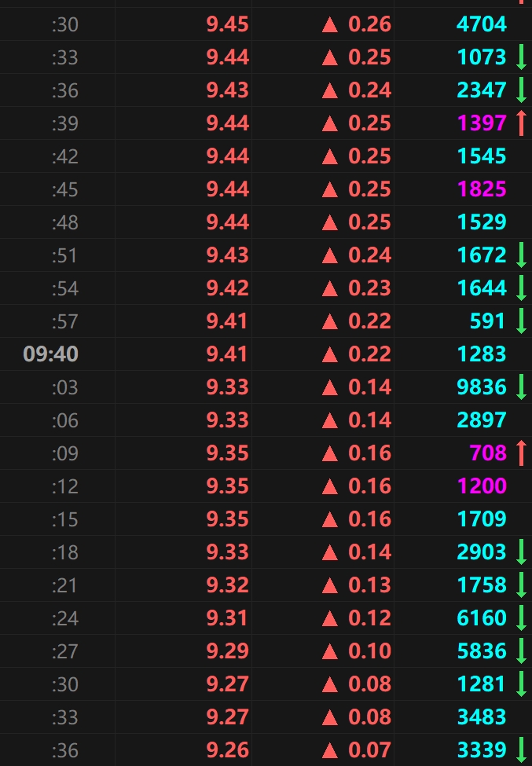Select the volume cell 2897
532x766 pixels.
click(x=481, y=420)
